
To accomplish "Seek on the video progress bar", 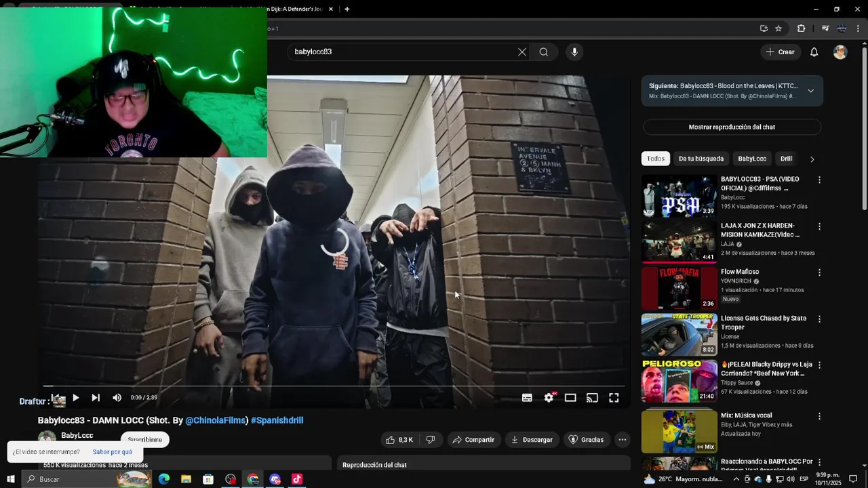I will 334,386.
